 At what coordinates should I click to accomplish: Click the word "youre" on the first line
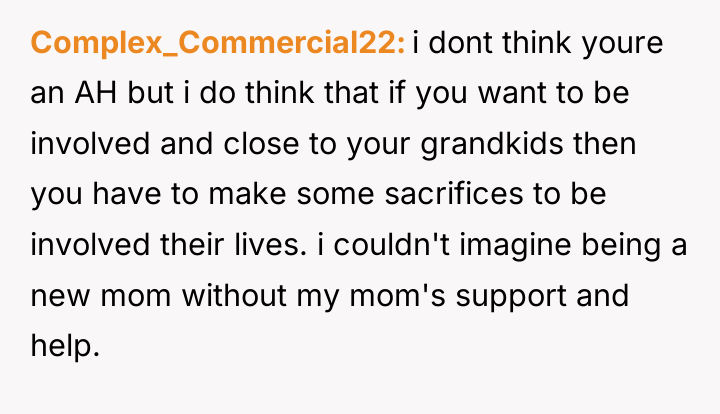tap(622, 44)
